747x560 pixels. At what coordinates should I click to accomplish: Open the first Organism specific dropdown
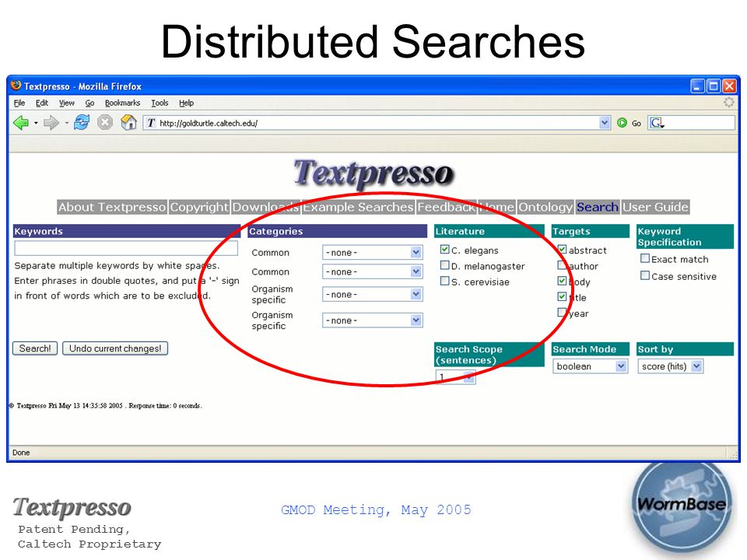coord(373,294)
